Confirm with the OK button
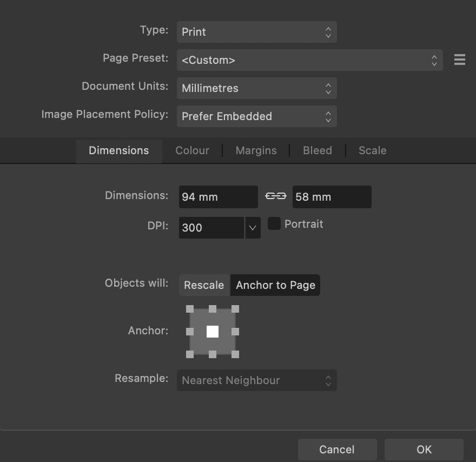476x462 pixels. pos(424,450)
